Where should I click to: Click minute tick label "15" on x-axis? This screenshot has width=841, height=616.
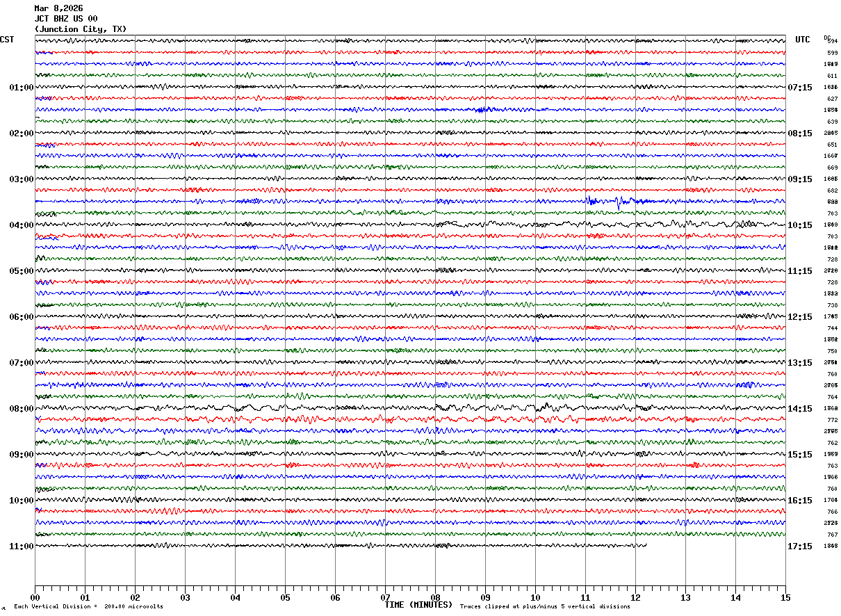(785, 598)
